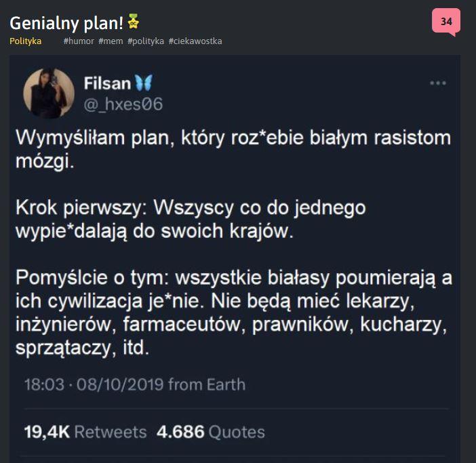Click the paragraph starting "Wymyśliłam plan"
Viewport: 476px width, 463px height.
[x=233, y=150]
